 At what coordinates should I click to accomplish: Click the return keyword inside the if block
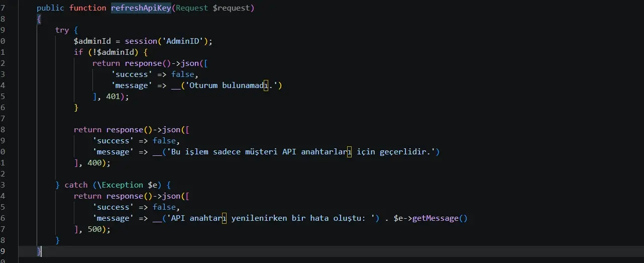[x=106, y=63]
